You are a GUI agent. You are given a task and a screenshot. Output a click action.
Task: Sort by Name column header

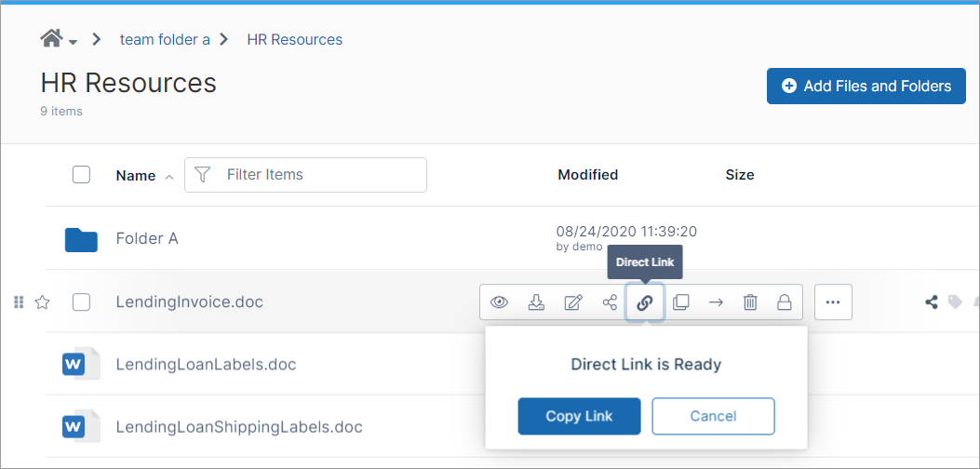[x=136, y=176]
